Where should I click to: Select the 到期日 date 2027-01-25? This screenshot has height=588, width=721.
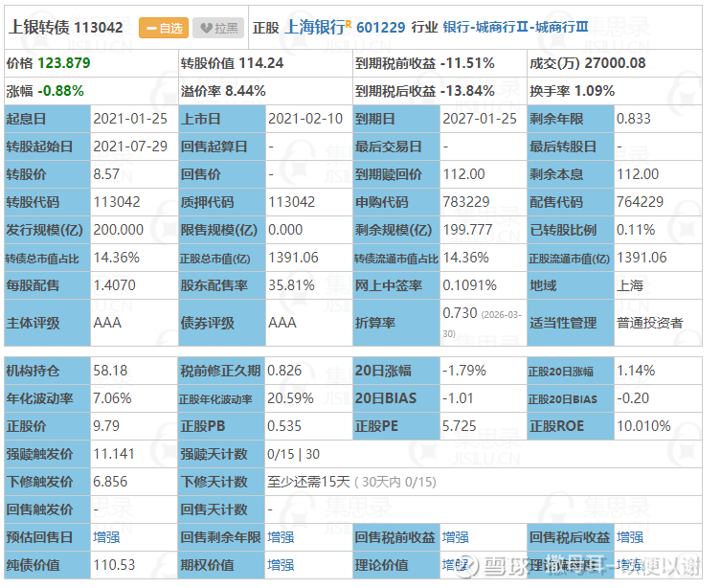(480, 119)
